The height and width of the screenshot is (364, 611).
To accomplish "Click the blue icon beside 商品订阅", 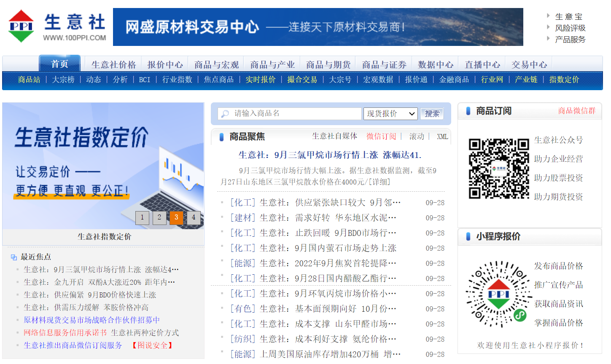I will click(x=468, y=111).
